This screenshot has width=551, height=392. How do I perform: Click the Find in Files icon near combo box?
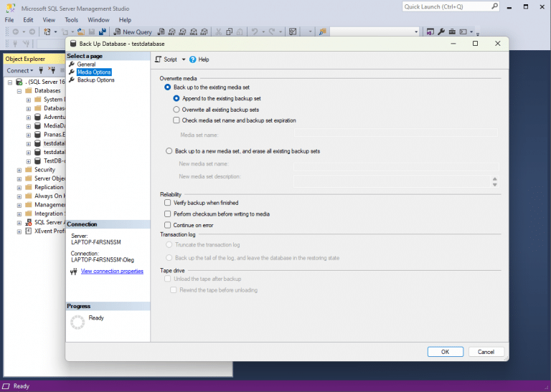pos(323,32)
